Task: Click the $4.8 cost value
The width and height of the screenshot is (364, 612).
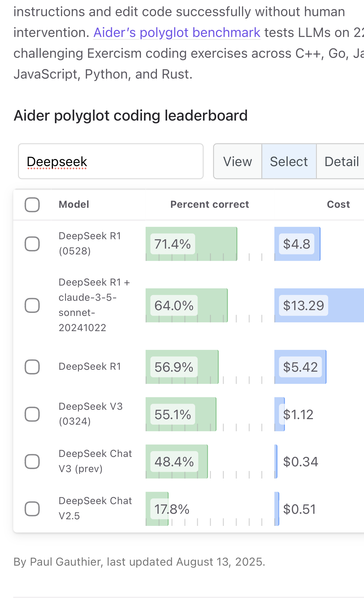Action: pyautogui.click(x=297, y=244)
